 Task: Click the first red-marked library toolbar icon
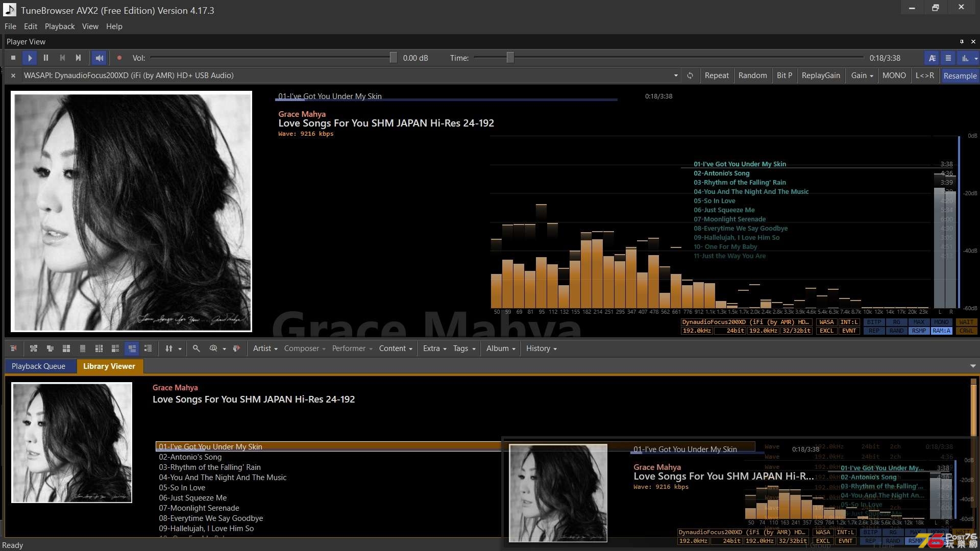(14, 348)
